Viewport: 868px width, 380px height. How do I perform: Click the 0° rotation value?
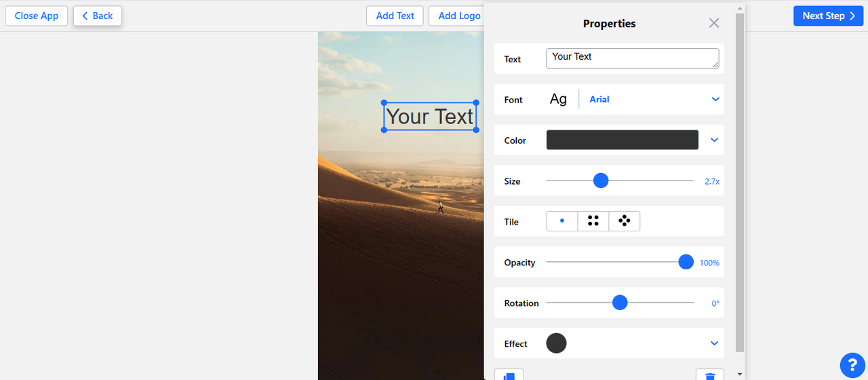click(x=715, y=303)
